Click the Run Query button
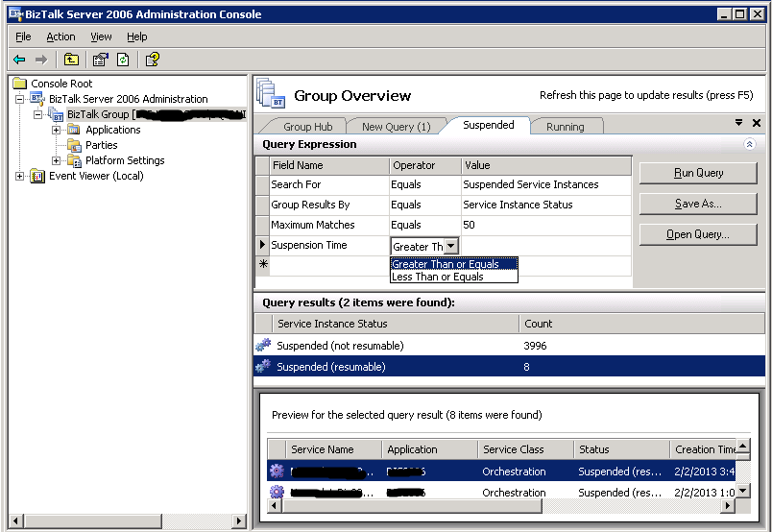Image resolution: width=772 pixels, height=532 pixels. 698,173
